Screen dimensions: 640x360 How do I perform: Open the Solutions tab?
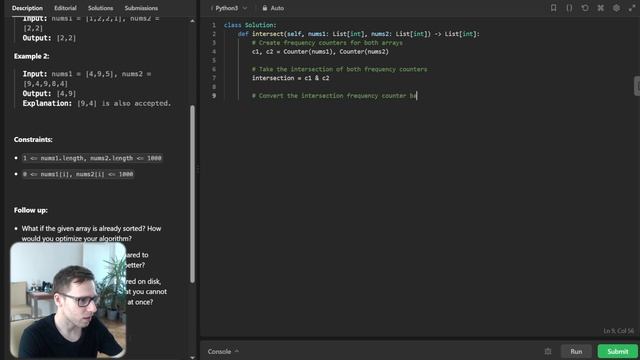coord(100,8)
